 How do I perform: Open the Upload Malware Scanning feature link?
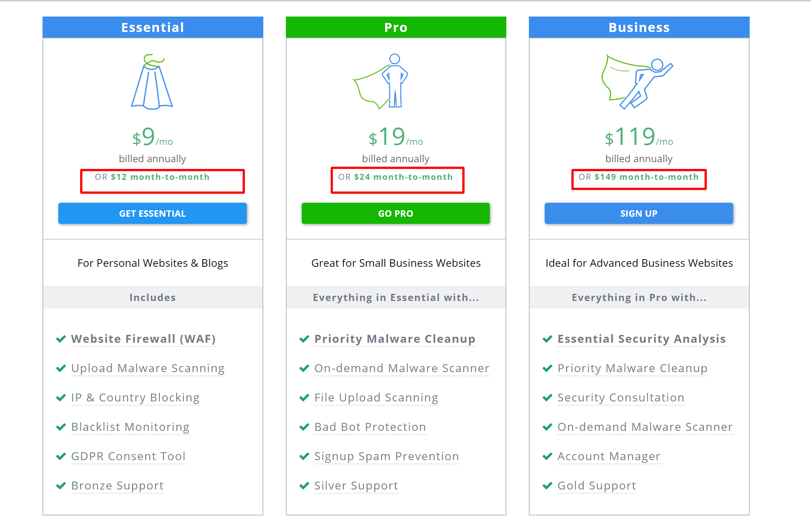click(147, 368)
